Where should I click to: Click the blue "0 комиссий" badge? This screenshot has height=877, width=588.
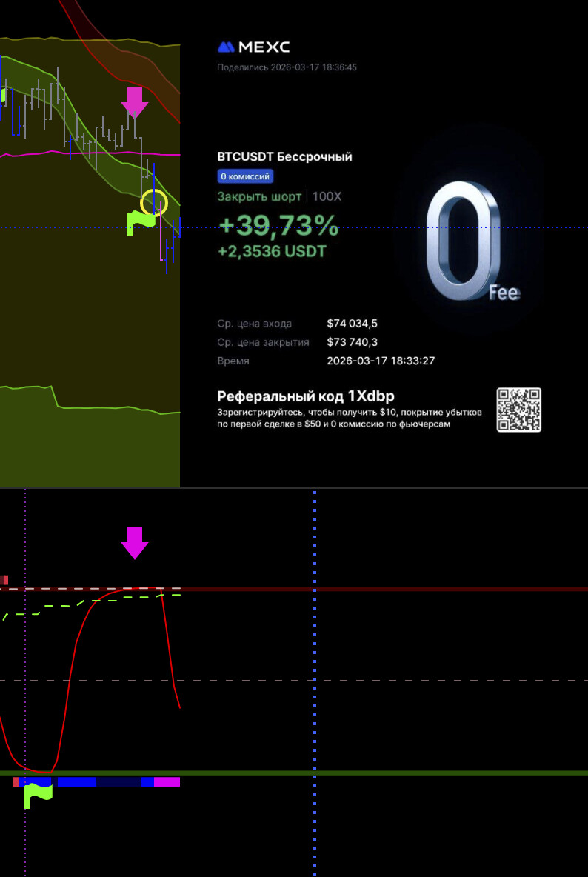tap(245, 176)
